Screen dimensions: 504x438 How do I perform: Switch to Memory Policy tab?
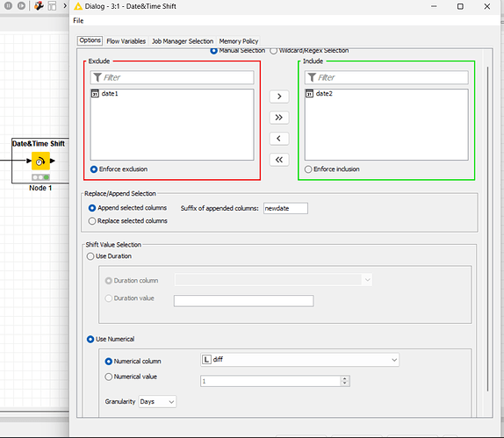click(x=239, y=41)
